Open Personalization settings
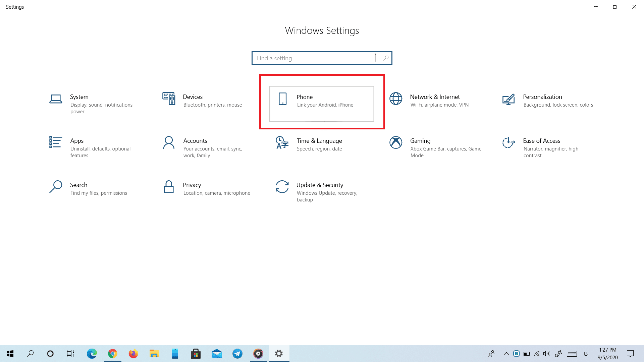644x362 pixels. pyautogui.click(x=548, y=104)
